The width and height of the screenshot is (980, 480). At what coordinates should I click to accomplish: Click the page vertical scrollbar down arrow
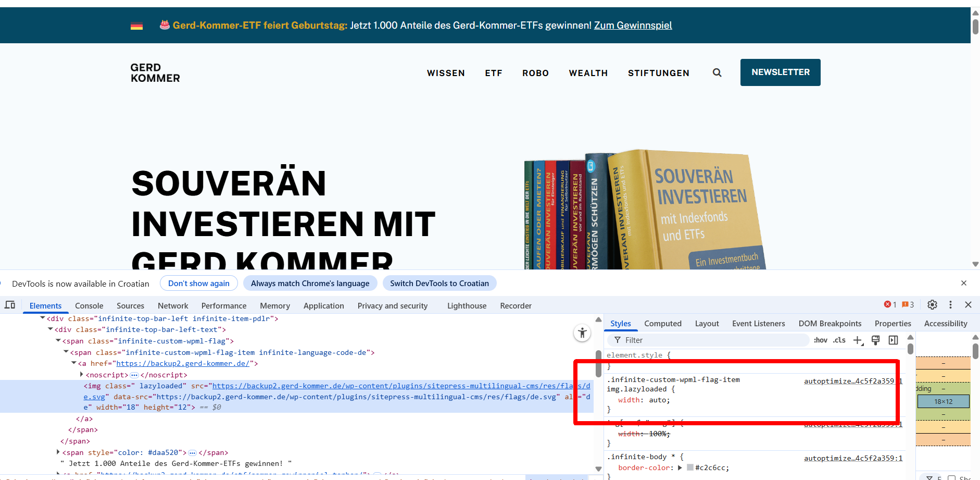[x=975, y=264]
